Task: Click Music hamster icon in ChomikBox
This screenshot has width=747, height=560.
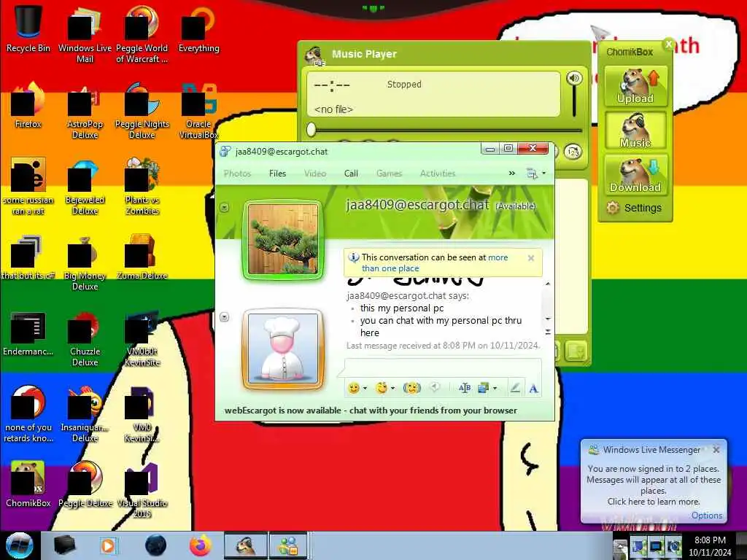Action: [635, 131]
